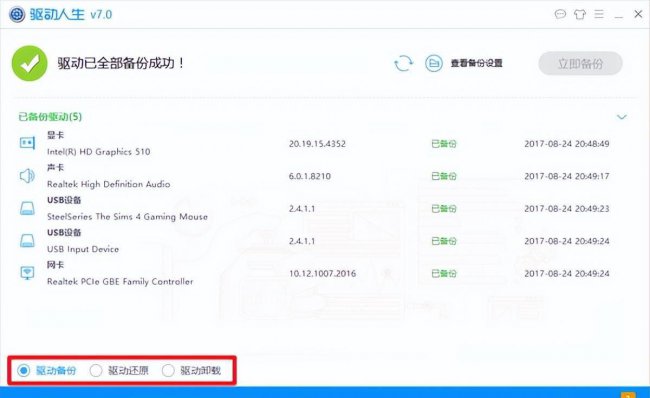The width and height of the screenshot is (650, 398).
Task: Open 查看备份设置 link
Action: [476, 63]
